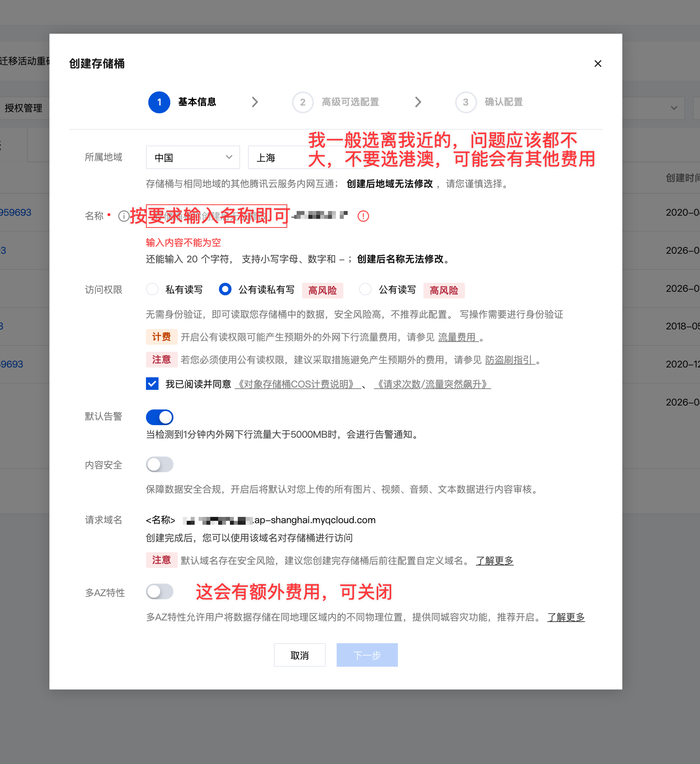Expand the dropdown at the top right background
700x764 pixels.
click(673, 108)
